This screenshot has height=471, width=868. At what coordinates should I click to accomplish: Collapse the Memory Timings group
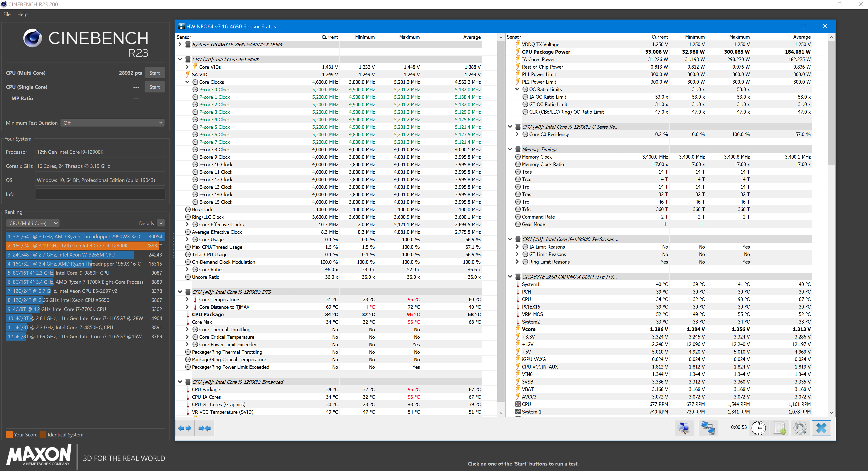pyautogui.click(x=510, y=149)
